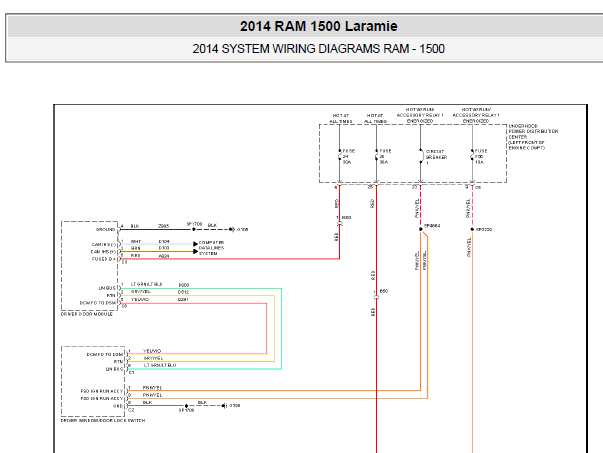Click the "CAN IHS (+)" pin label

pos(103,252)
